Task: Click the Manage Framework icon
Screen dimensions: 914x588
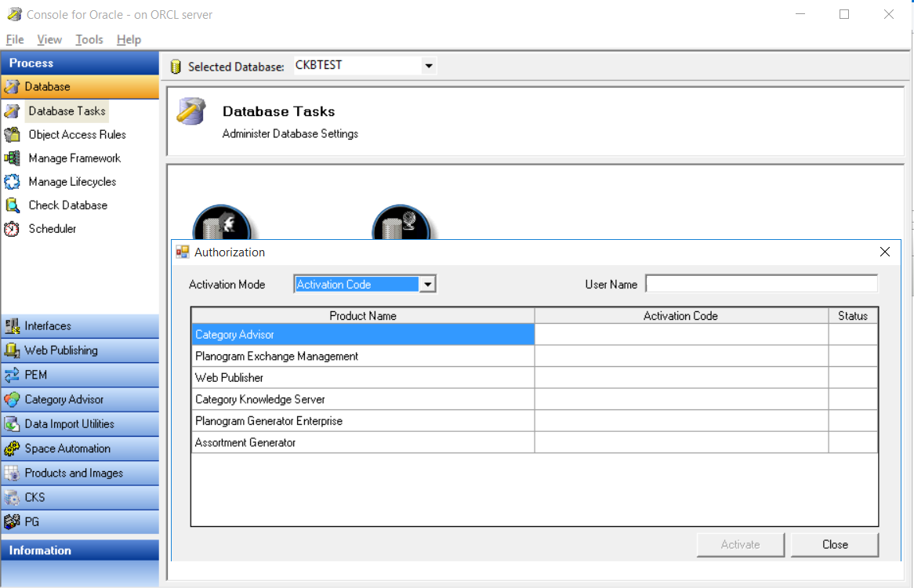Action: coord(12,158)
